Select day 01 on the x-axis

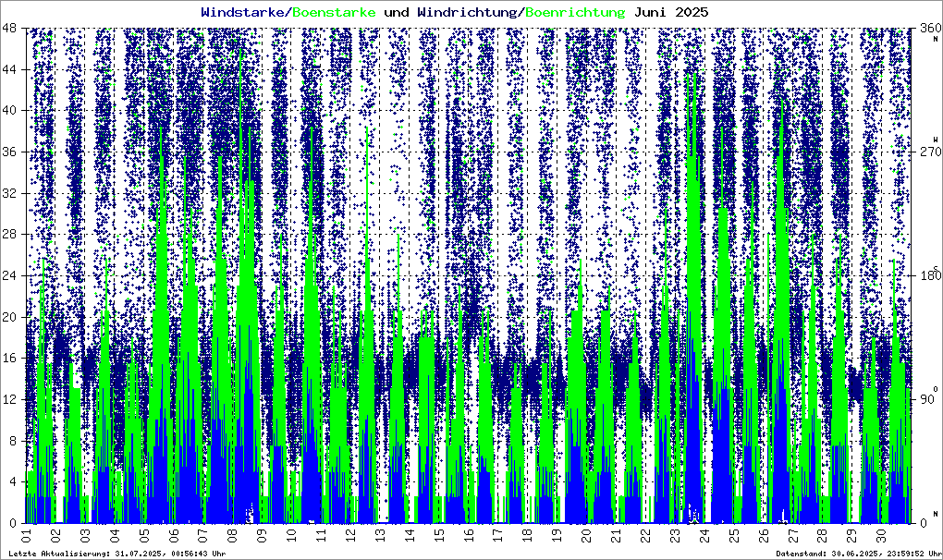coord(26,535)
